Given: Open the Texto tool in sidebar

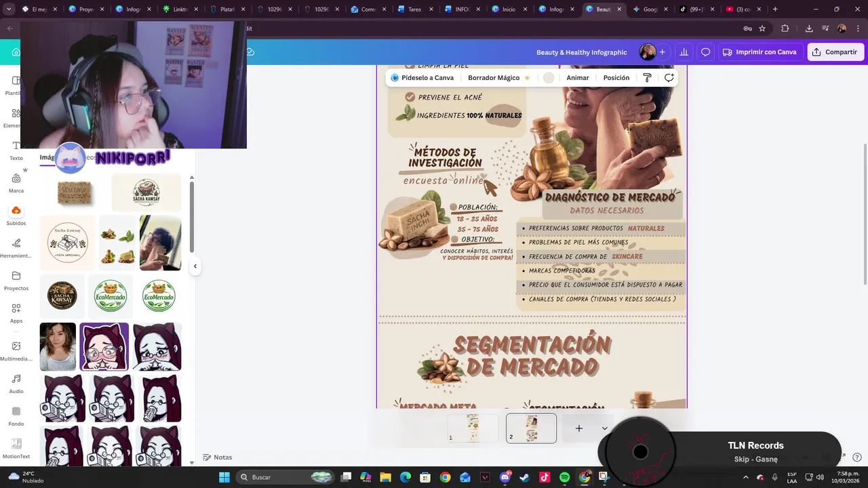Looking at the screenshot, I should (16, 150).
